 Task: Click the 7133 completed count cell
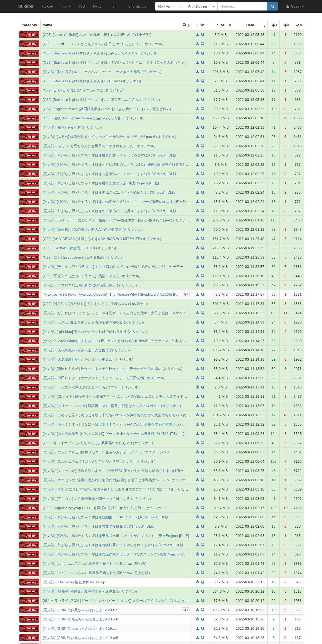298,508
